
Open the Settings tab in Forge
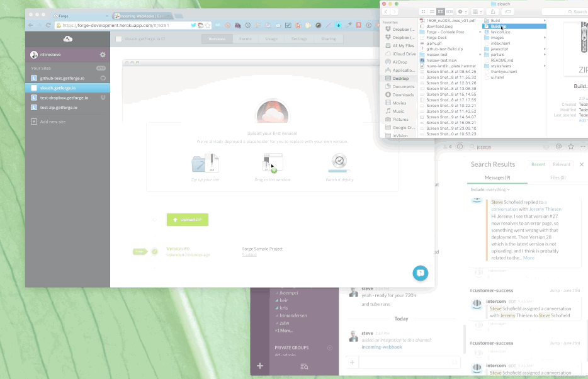tap(299, 39)
